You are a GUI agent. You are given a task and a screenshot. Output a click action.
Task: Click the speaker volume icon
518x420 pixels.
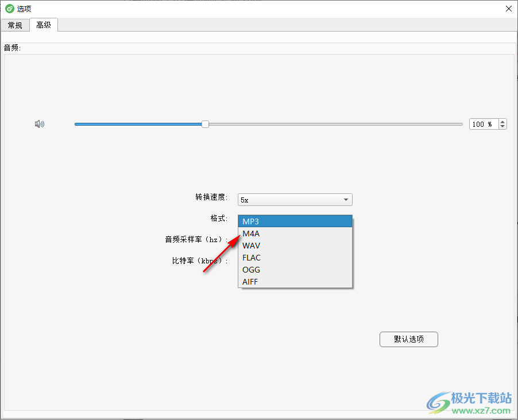point(40,124)
